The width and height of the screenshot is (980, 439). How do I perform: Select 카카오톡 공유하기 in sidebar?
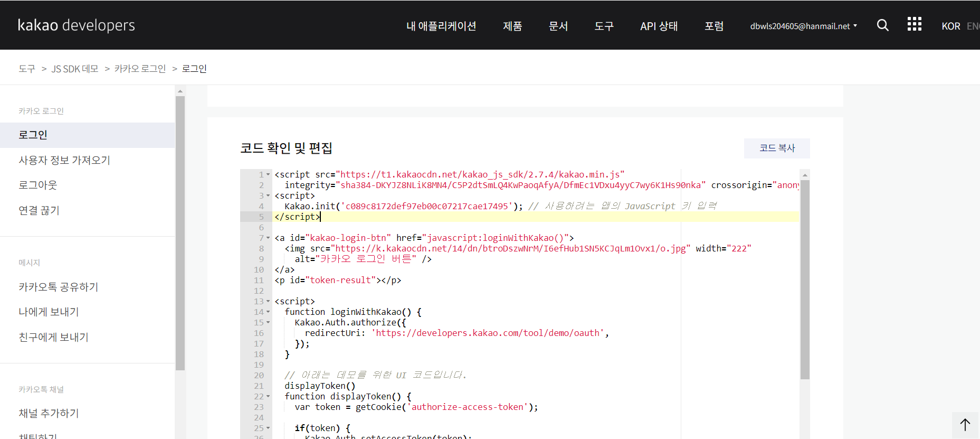59,287
